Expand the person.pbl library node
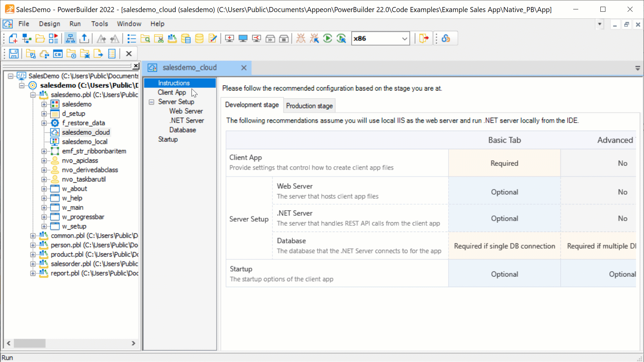The width and height of the screenshot is (644, 362). click(x=33, y=245)
